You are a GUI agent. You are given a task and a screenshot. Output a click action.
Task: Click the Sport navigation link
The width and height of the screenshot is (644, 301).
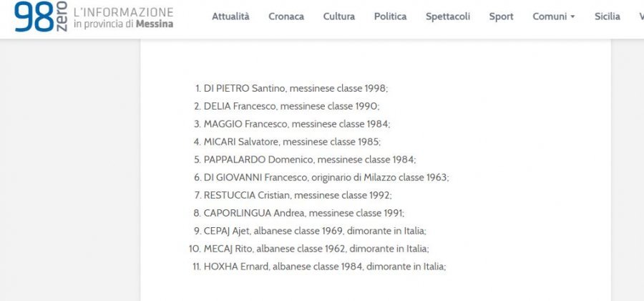coord(501,16)
